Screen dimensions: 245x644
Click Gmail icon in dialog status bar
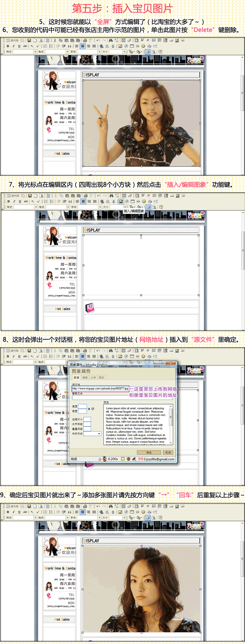[x=141, y=459]
